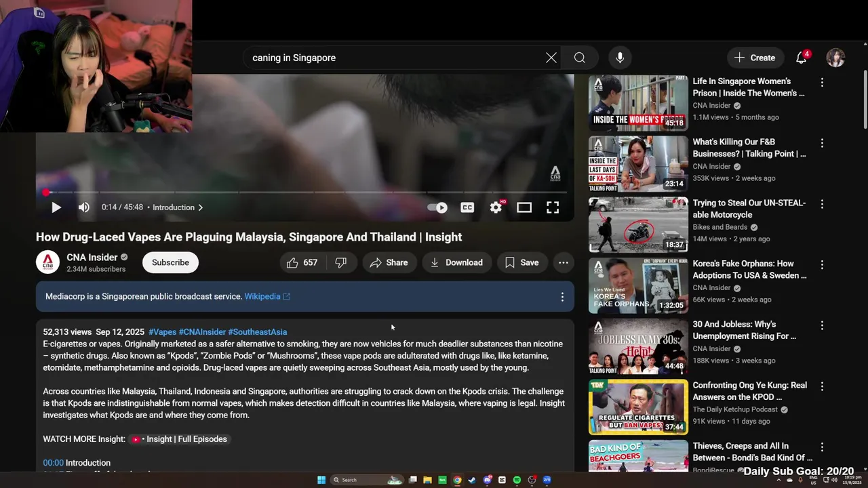Click the taskbar Search box
Image resolution: width=868 pixels, height=488 pixels.
367,480
